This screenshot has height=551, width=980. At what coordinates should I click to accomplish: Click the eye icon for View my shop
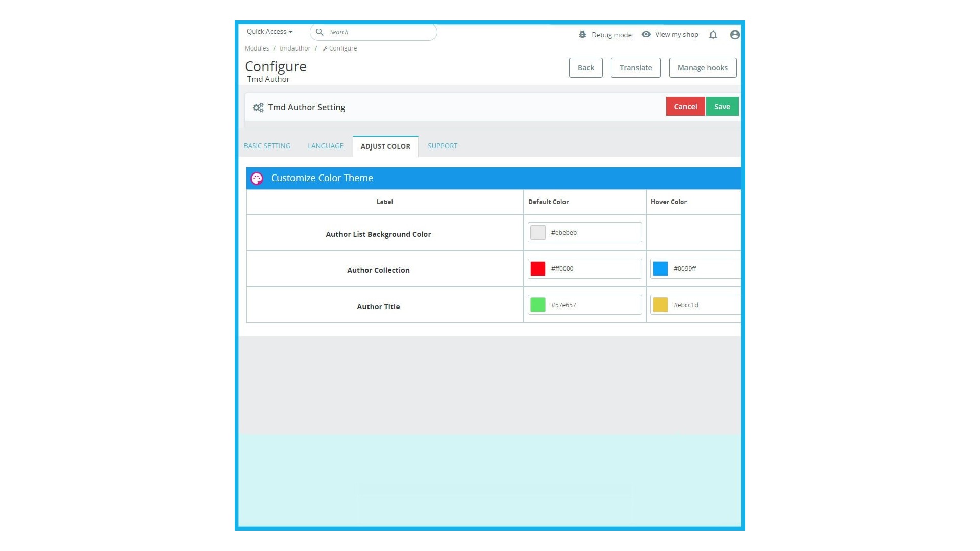(x=646, y=34)
